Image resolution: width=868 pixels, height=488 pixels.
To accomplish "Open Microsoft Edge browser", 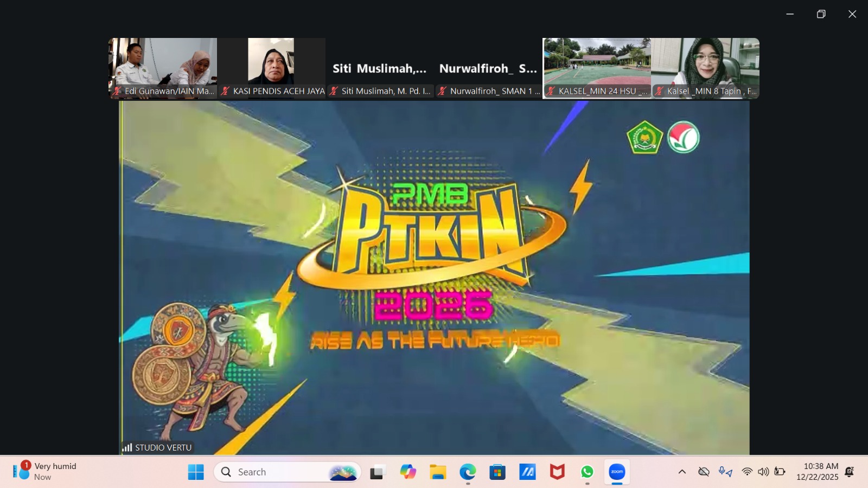I will tap(468, 472).
